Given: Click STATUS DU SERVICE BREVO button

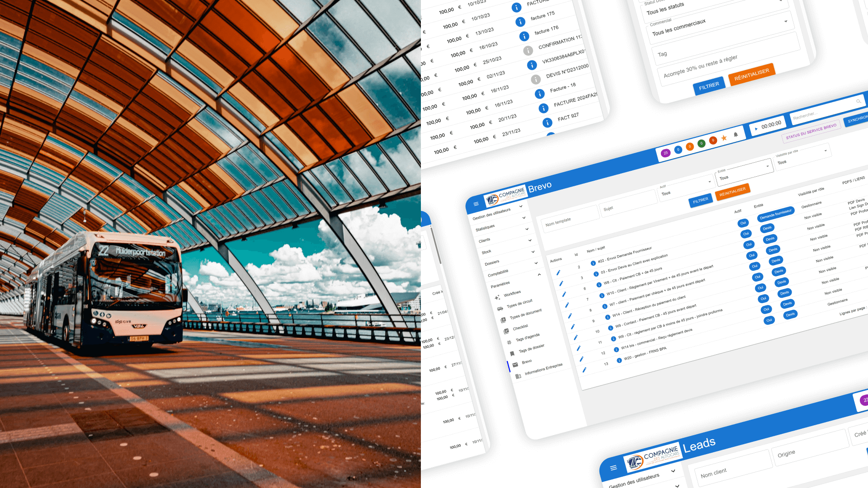Looking at the screenshot, I should (x=811, y=131).
